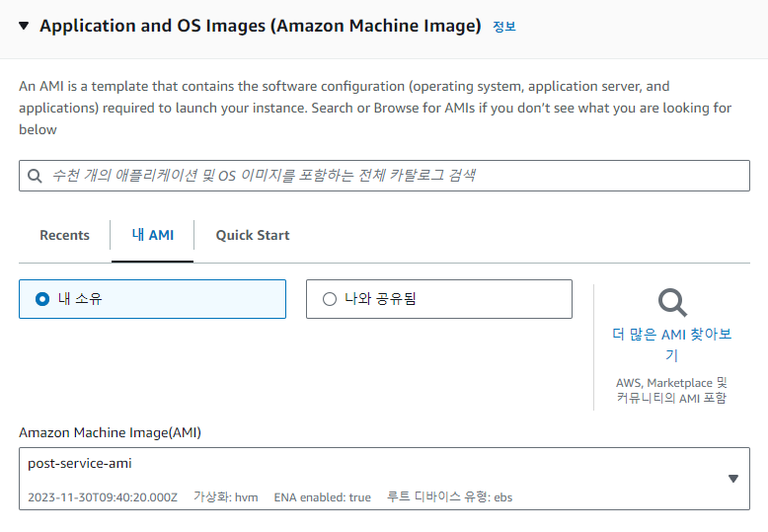Click the large browse AMIs magnifier icon
The height and width of the screenshot is (532, 768).
[x=672, y=303]
